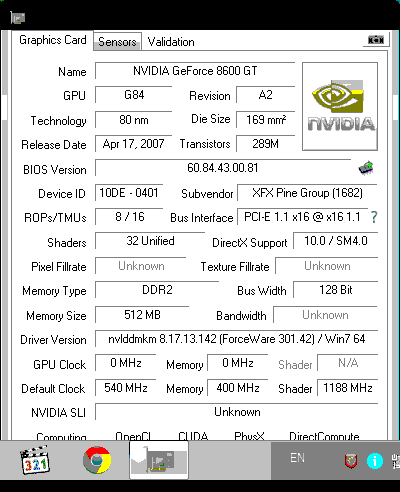Click the NVIDIA logo image
Viewport: 400px width, 492px height.
[340, 106]
